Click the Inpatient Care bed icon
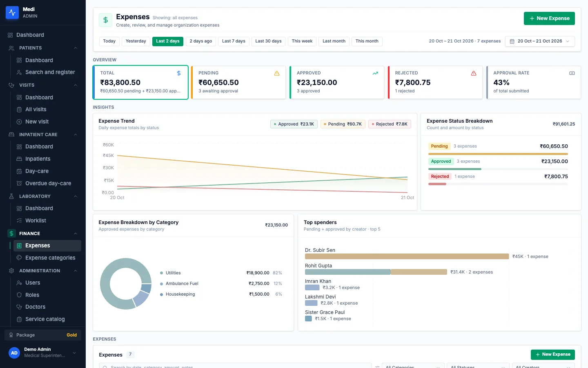The height and width of the screenshot is (368, 588). pyautogui.click(x=11, y=135)
